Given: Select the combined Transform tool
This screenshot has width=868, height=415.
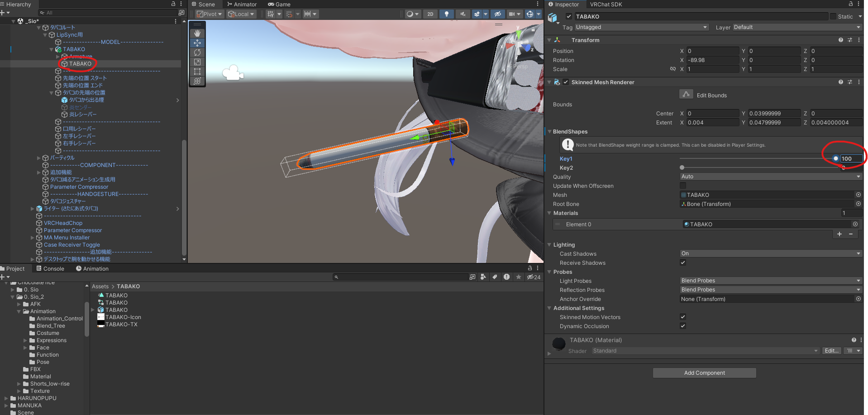Looking at the screenshot, I should pos(197,81).
